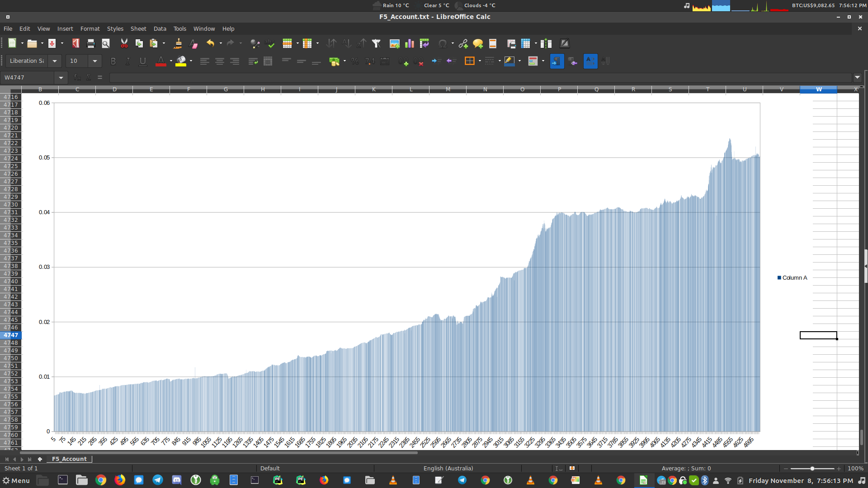The image size is (868, 488).
Task: Expand the font size dropdown
Action: coord(95,61)
